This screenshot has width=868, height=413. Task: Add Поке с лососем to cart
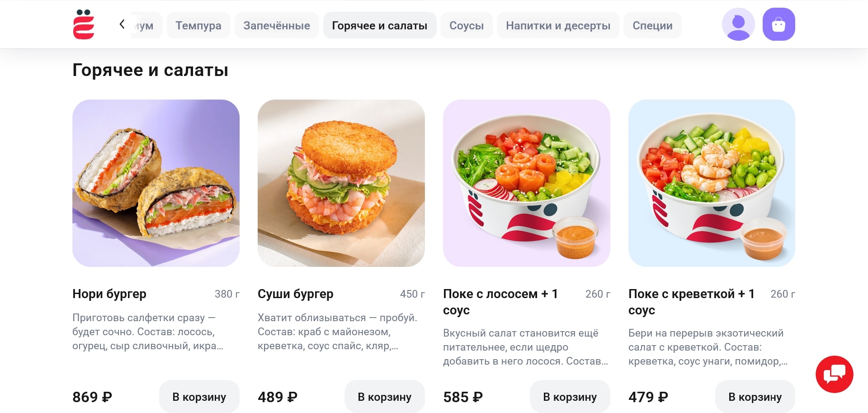[x=570, y=397]
